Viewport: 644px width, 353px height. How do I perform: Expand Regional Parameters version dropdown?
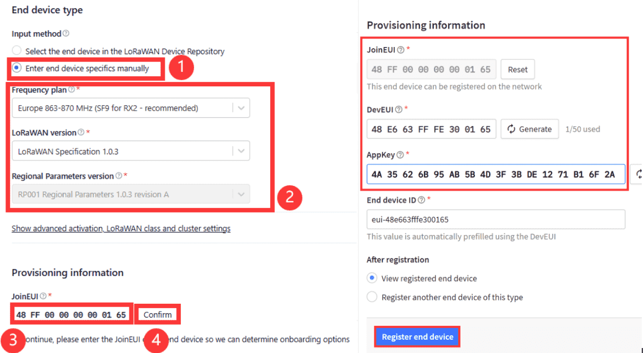(130, 194)
